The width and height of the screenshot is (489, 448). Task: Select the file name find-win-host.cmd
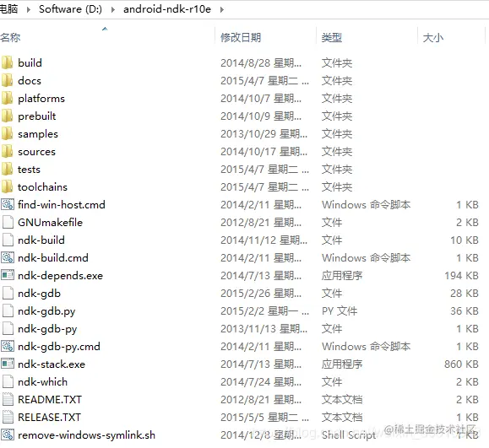[62, 205]
